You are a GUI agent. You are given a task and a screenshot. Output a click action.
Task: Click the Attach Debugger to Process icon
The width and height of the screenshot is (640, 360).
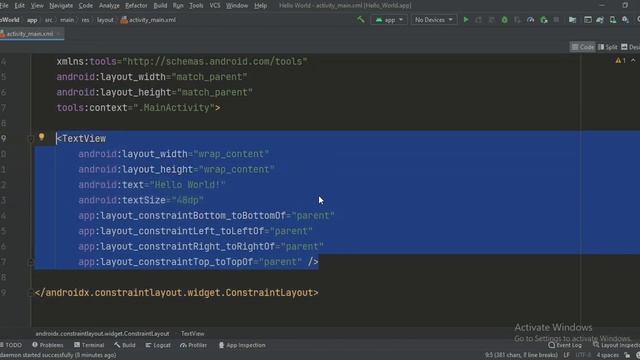(x=544, y=20)
